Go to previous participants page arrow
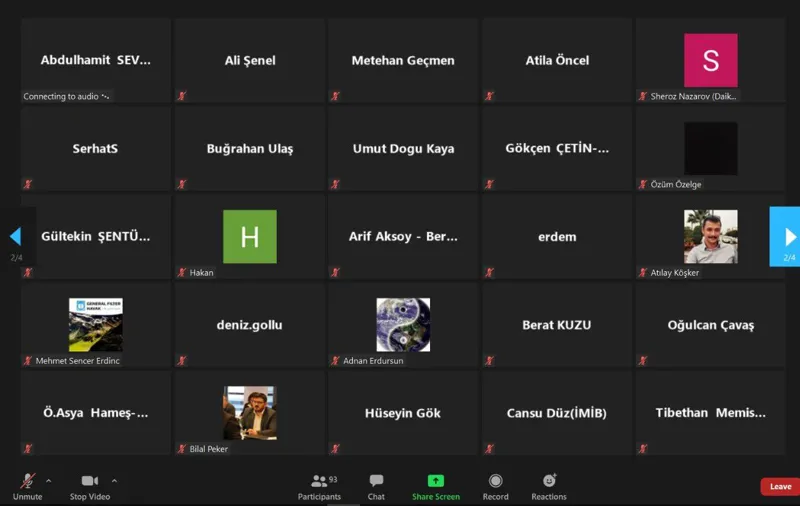The width and height of the screenshot is (800, 506). pos(16,237)
